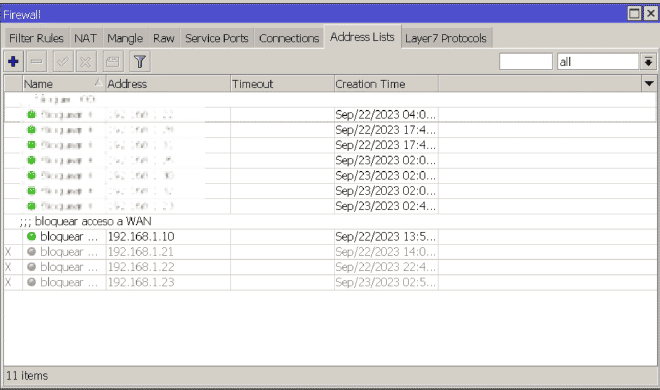Open the Mangle tab
Viewport: 660px width, 390px height.
pyautogui.click(x=125, y=38)
